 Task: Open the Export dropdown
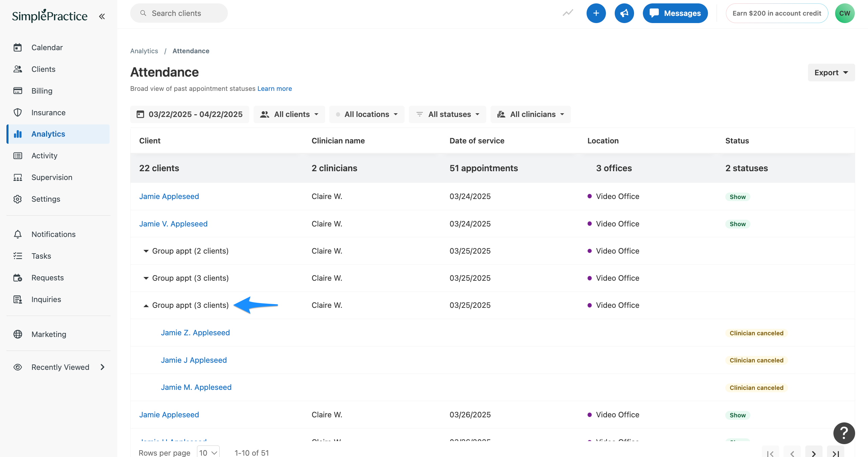tap(831, 73)
